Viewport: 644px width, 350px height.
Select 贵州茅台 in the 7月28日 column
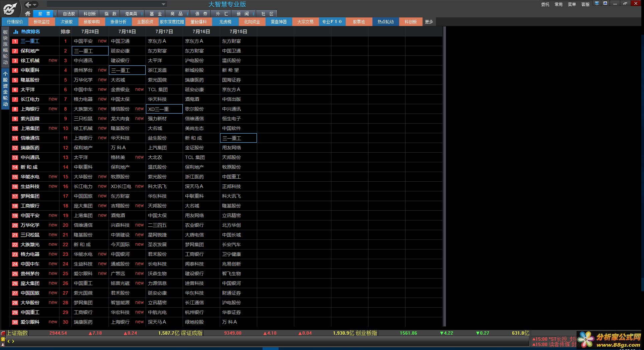(x=83, y=70)
